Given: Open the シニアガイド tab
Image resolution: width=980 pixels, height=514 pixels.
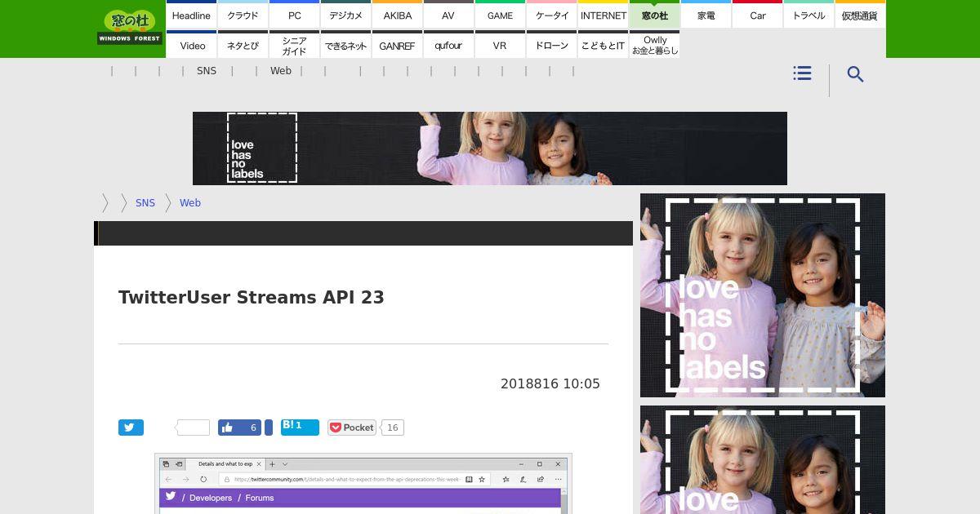Looking at the screenshot, I should click(x=294, y=45).
